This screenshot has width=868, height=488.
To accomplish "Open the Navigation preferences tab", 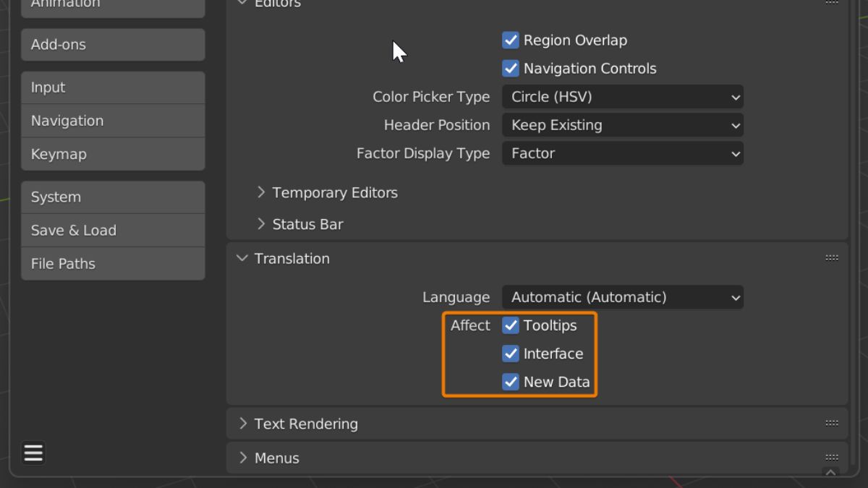I will (113, 121).
